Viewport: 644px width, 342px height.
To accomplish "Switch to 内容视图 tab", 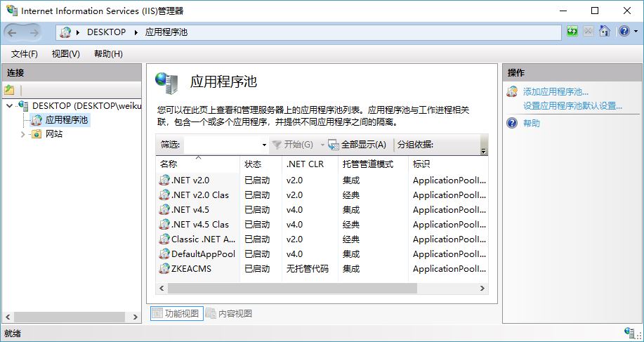I will point(229,314).
